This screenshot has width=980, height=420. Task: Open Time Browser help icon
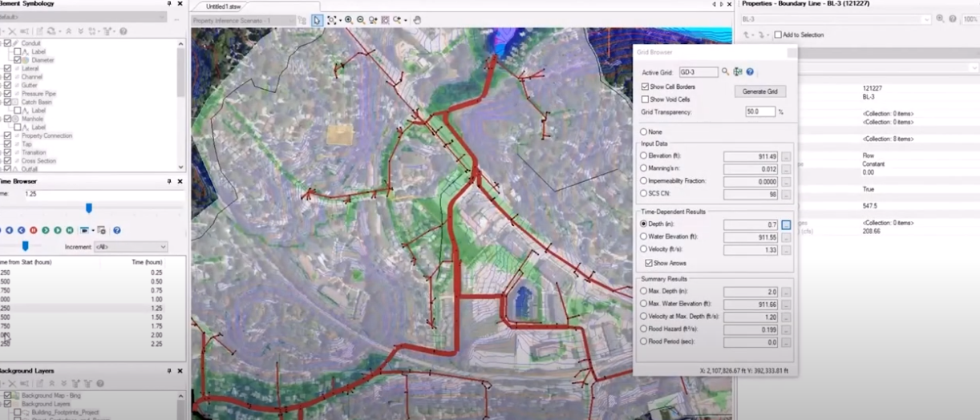tap(116, 230)
